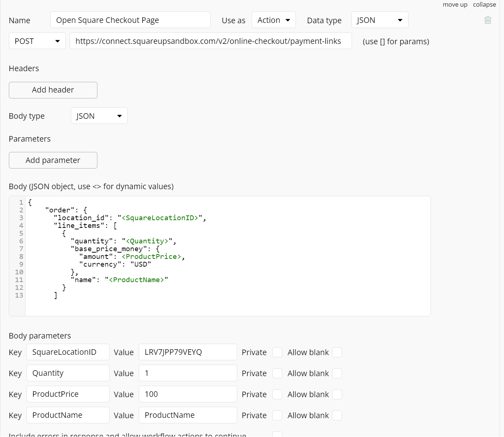Screen dimensions: 504x437
Task: Expand the Data type JSON dropdown
Action: (379, 20)
